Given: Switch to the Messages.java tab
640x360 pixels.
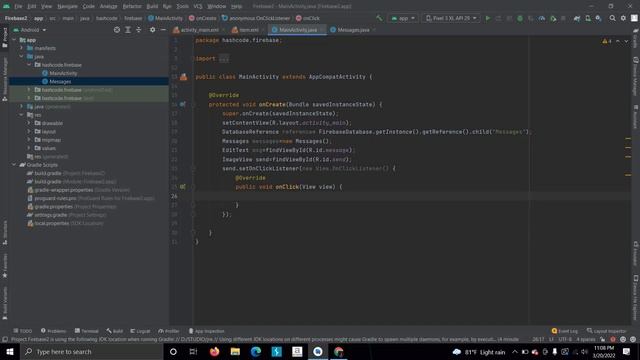Looking at the screenshot, I should [x=353, y=30].
